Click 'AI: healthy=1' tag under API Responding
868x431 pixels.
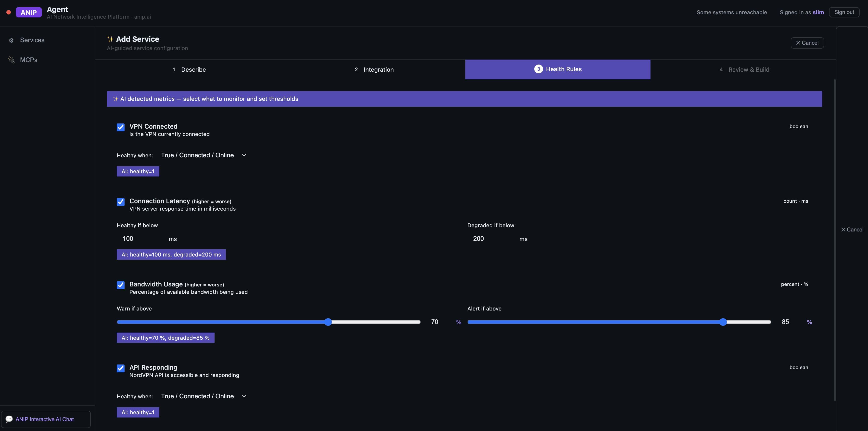pyautogui.click(x=138, y=412)
